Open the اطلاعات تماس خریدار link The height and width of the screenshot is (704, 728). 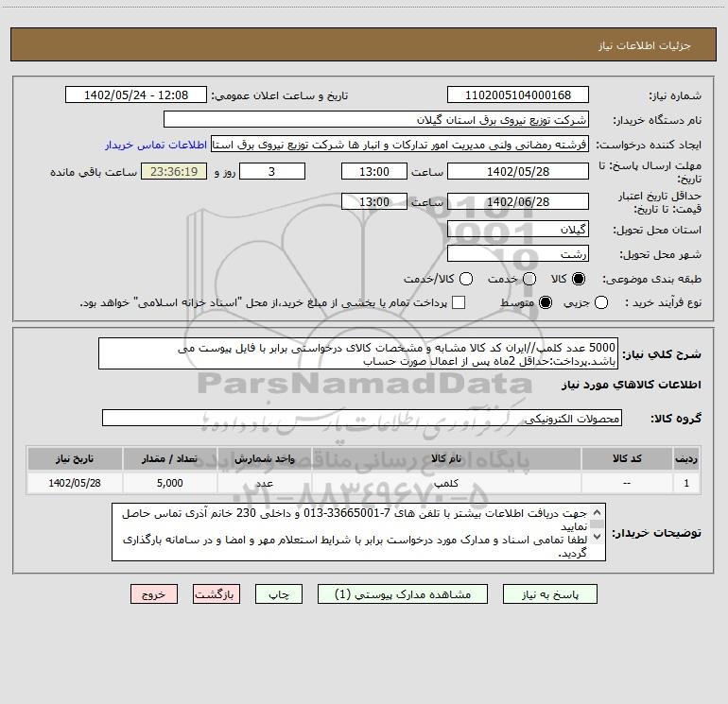coord(156,145)
